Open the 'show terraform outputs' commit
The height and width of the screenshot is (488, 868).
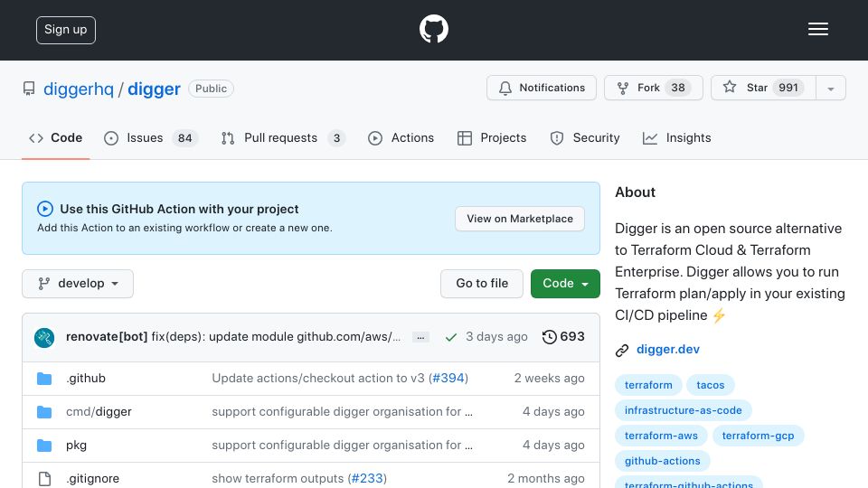pyautogui.click(x=278, y=479)
